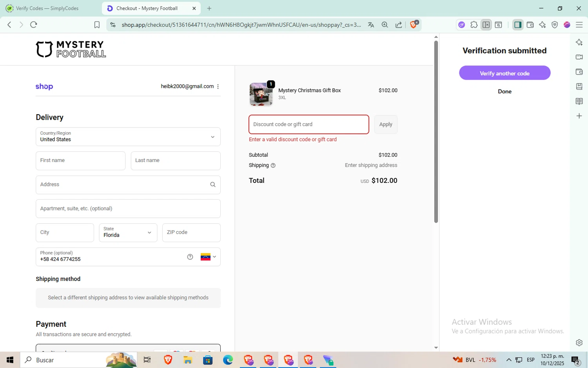Open Microsoft Edge from taskbar
Screen dimensions: 588x368
[228, 360]
